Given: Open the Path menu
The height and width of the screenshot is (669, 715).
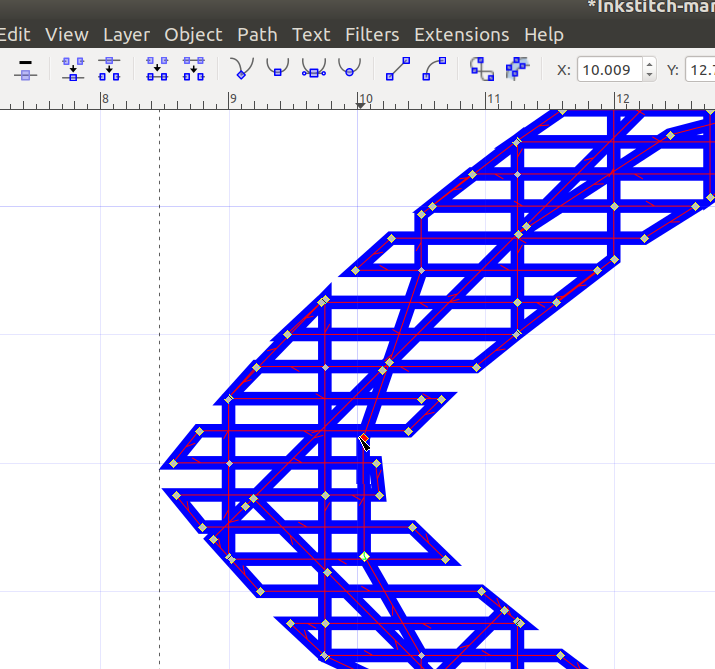Looking at the screenshot, I should point(257,34).
